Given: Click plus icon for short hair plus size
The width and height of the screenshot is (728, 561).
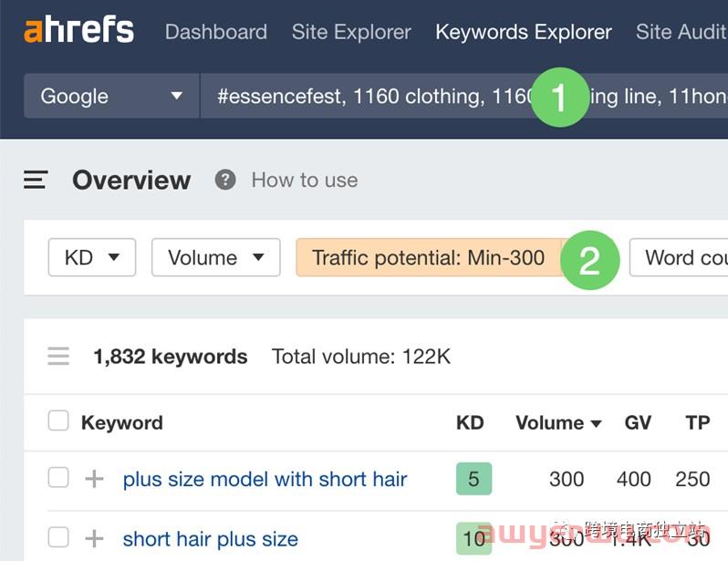Looking at the screenshot, I should point(94,539).
